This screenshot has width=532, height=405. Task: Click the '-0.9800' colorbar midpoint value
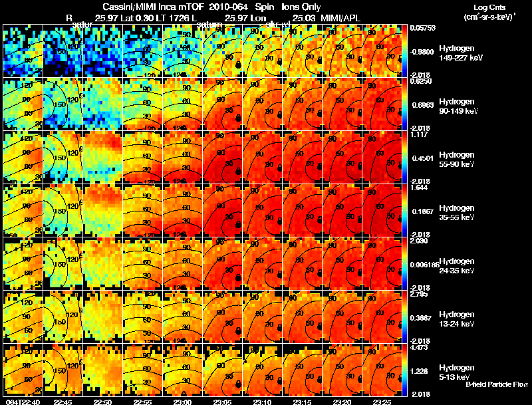(x=422, y=52)
